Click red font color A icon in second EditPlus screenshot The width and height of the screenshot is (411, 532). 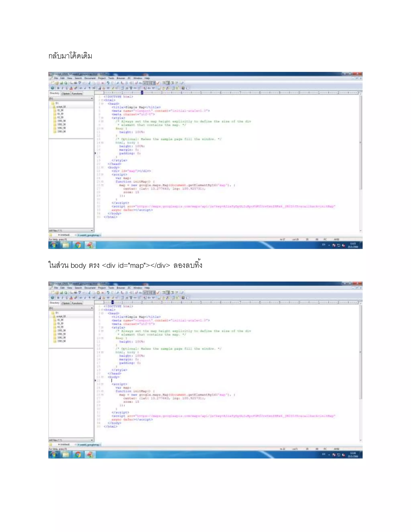pyautogui.click(x=71, y=298)
